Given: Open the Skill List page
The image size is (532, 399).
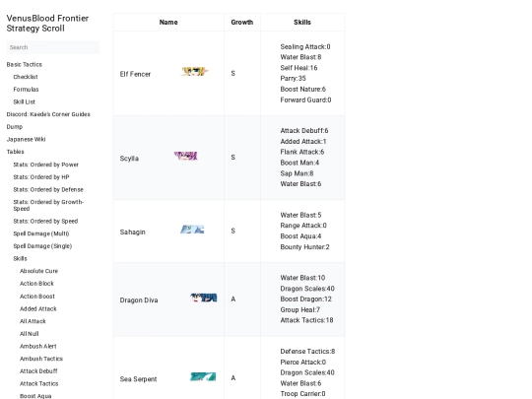Looking at the screenshot, I should coord(24,101).
